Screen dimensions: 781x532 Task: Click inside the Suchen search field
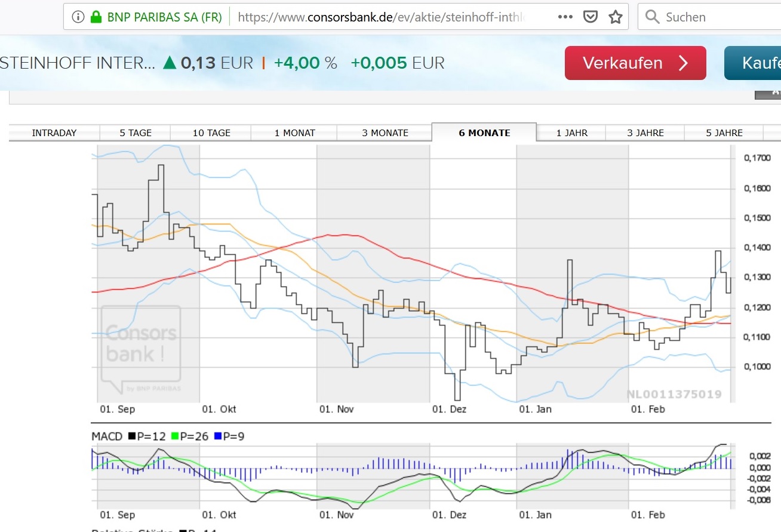click(x=705, y=17)
